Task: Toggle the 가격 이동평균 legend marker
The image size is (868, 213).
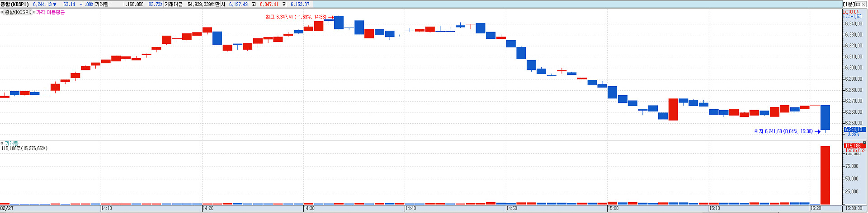Action: (x=34, y=12)
